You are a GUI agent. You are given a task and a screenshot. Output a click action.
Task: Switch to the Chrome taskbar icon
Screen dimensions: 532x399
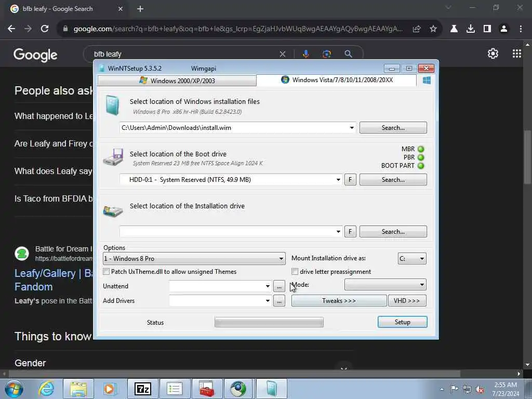[x=238, y=389]
